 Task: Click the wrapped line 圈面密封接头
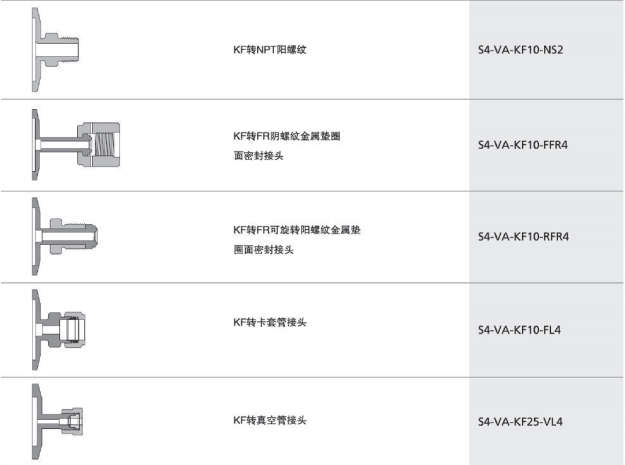tap(263, 250)
